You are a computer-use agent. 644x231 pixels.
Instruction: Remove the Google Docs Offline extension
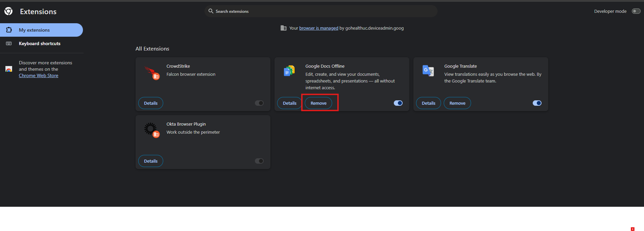click(319, 103)
